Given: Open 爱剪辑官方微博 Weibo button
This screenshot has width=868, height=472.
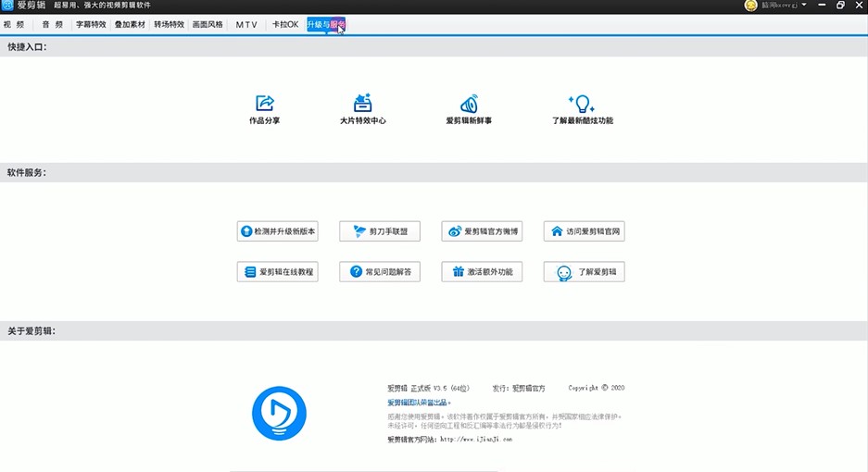Looking at the screenshot, I should (x=482, y=231).
